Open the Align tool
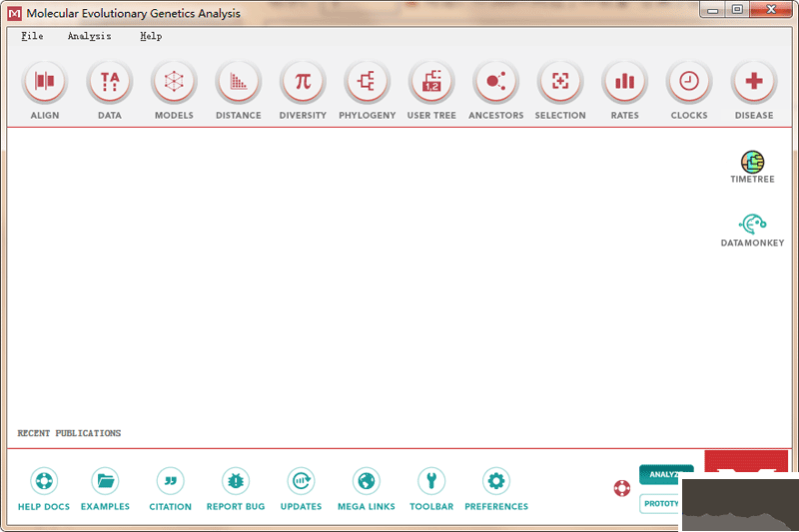799x532 pixels. [45, 82]
